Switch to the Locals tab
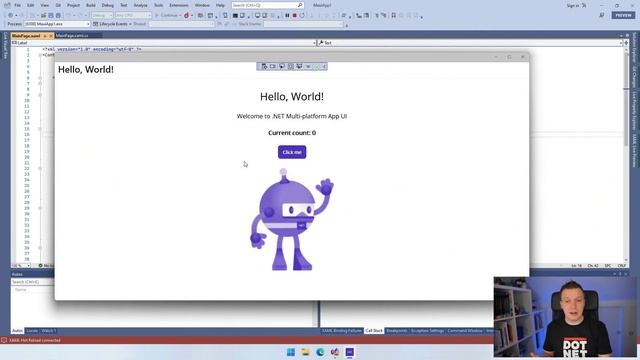 point(32,331)
